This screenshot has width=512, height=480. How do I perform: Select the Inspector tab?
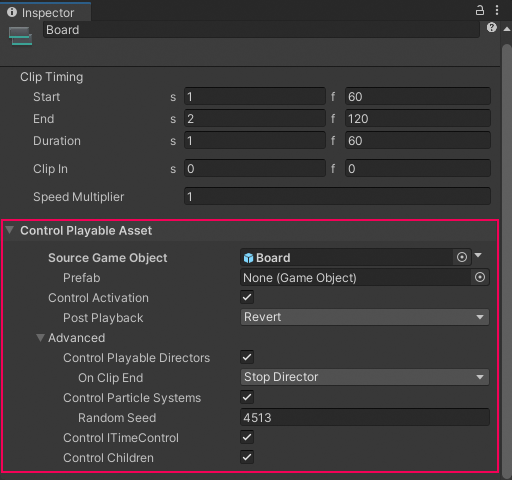[x=46, y=12]
